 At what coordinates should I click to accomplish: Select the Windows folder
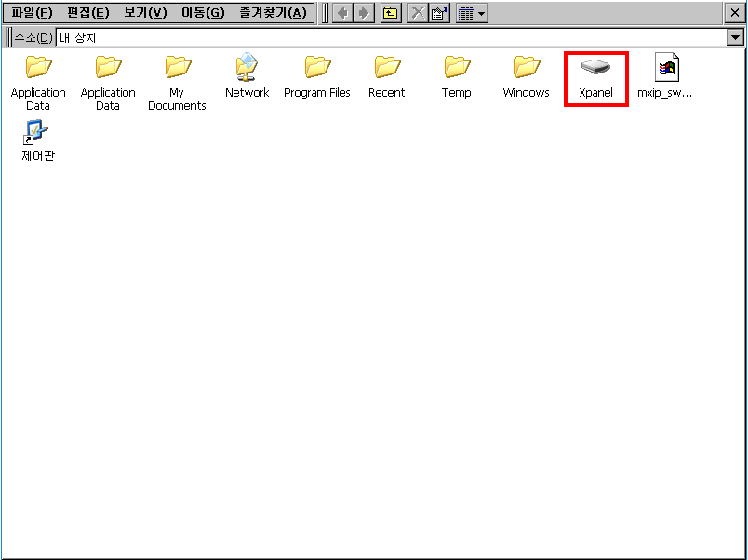click(x=527, y=76)
